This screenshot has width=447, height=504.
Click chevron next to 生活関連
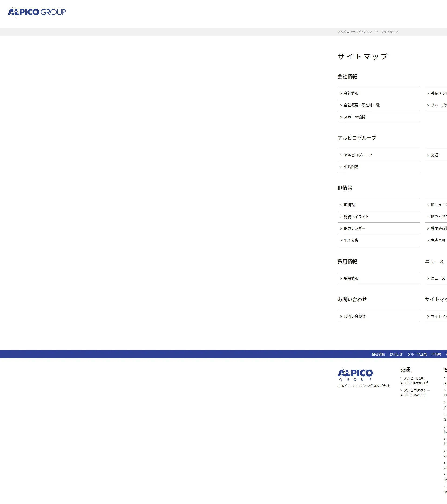click(x=341, y=167)
